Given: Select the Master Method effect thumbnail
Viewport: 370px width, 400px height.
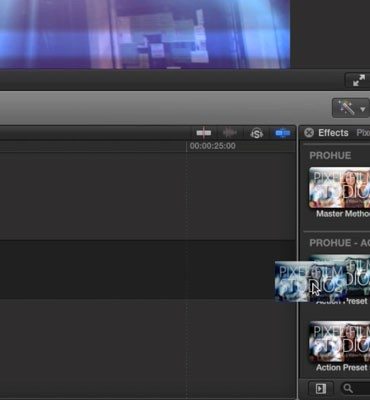Looking at the screenshot, I should (339, 188).
